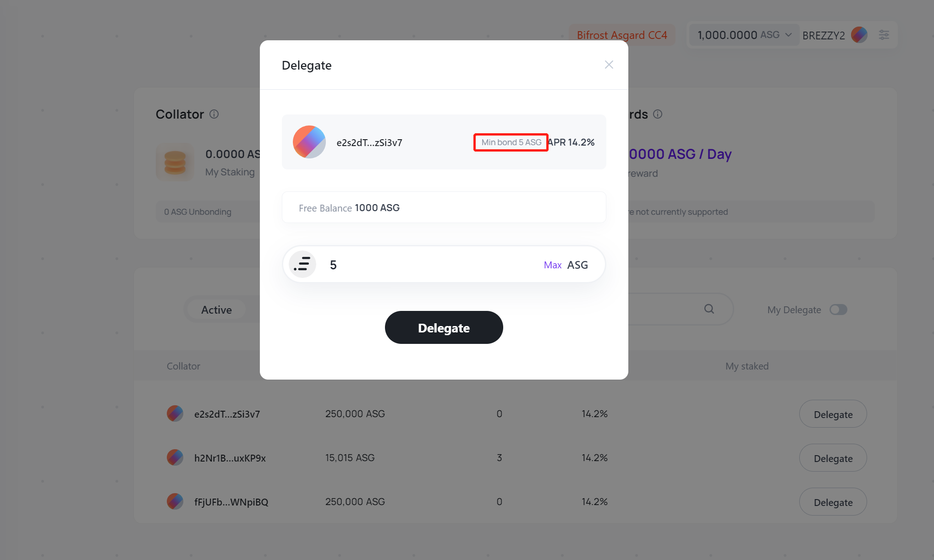Click the collator avatar in the dialog
Image resolution: width=934 pixels, height=560 pixels.
[x=309, y=142]
